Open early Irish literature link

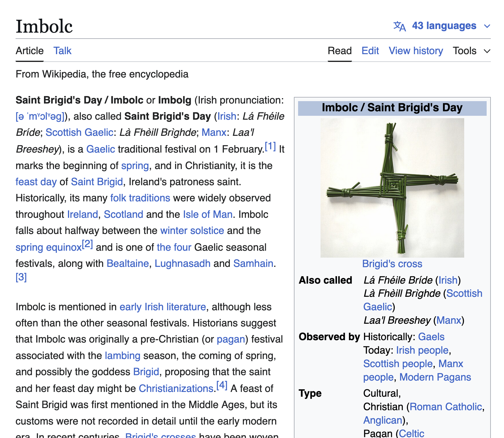tap(163, 307)
